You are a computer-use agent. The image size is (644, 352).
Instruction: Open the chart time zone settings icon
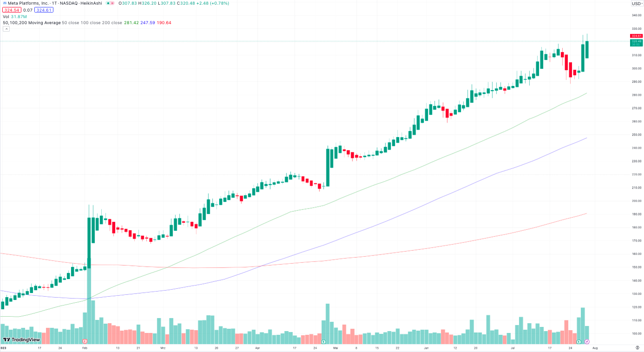pyautogui.click(x=637, y=347)
